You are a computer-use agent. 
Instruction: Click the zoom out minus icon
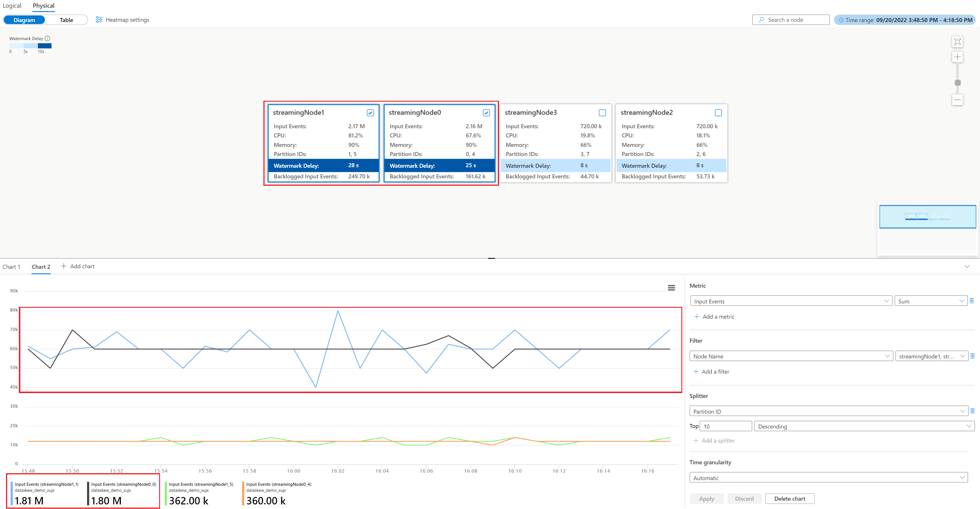(957, 100)
